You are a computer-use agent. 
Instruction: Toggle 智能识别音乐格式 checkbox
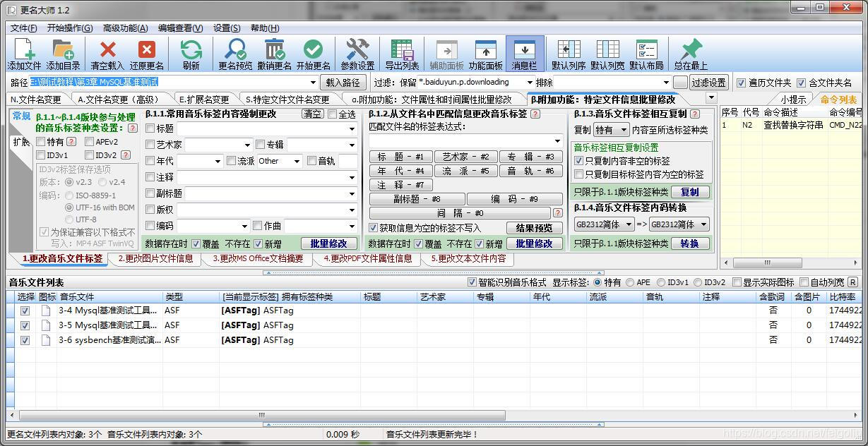[472, 282]
